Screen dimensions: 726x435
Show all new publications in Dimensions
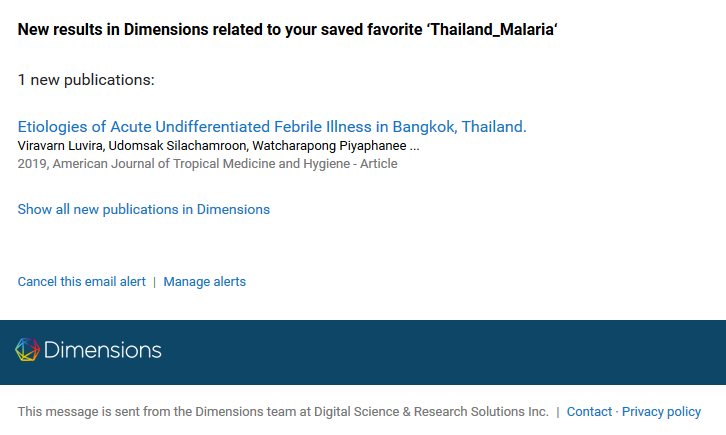[144, 209]
